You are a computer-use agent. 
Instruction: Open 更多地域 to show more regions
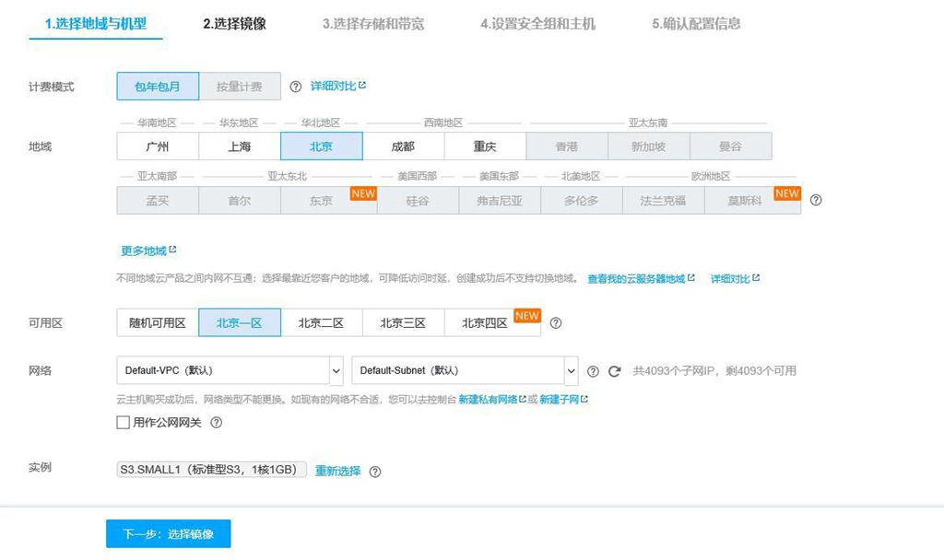(x=147, y=251)
